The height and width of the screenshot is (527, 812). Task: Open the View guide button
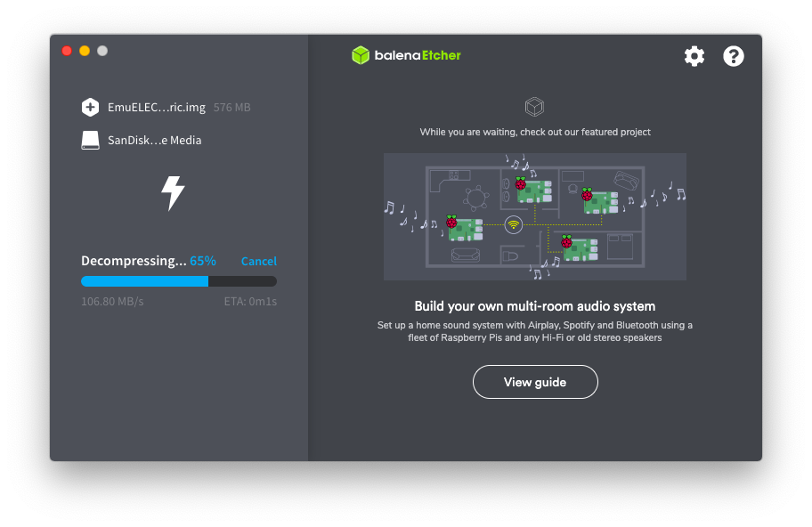535,382
